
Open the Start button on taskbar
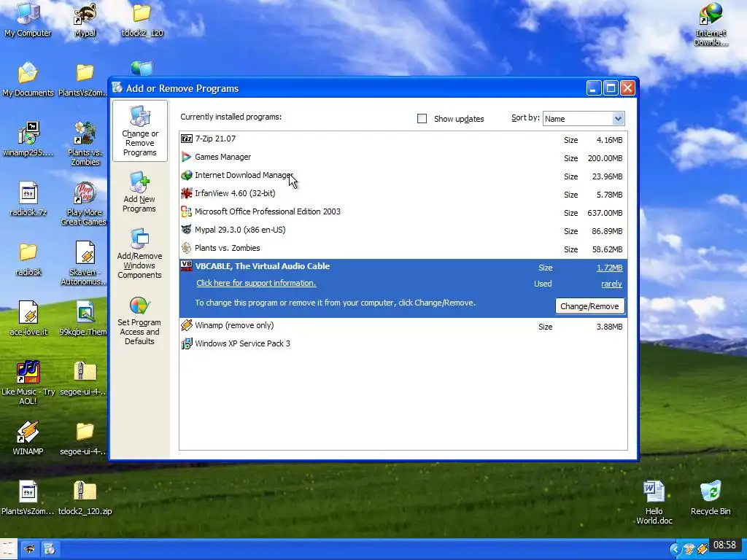(7, 549)
